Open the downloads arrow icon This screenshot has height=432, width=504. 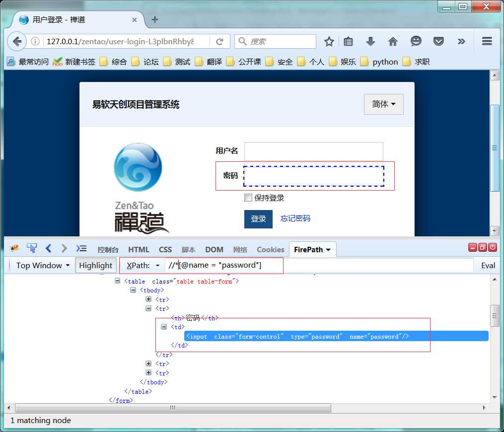coord(370,42)
